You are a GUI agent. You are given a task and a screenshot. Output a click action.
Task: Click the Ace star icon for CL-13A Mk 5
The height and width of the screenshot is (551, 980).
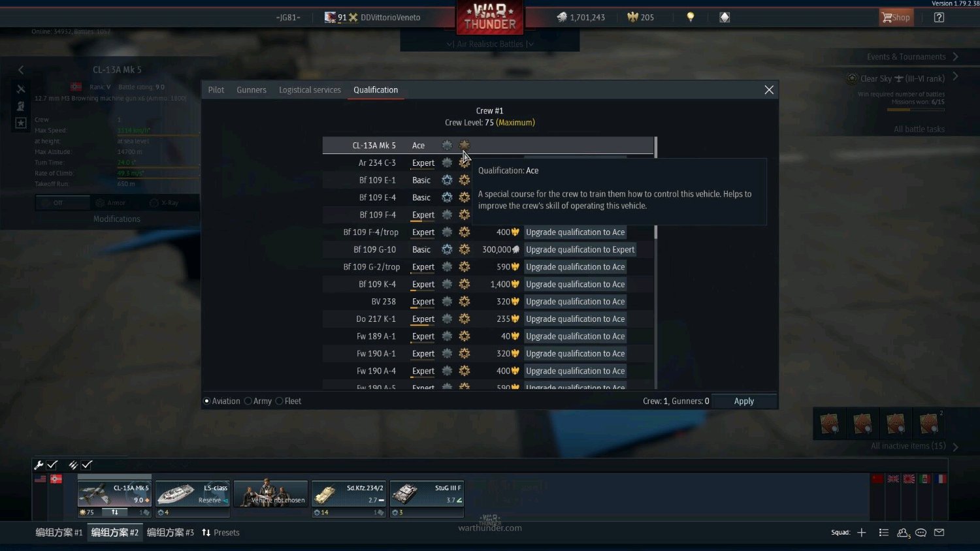[464, 145]
